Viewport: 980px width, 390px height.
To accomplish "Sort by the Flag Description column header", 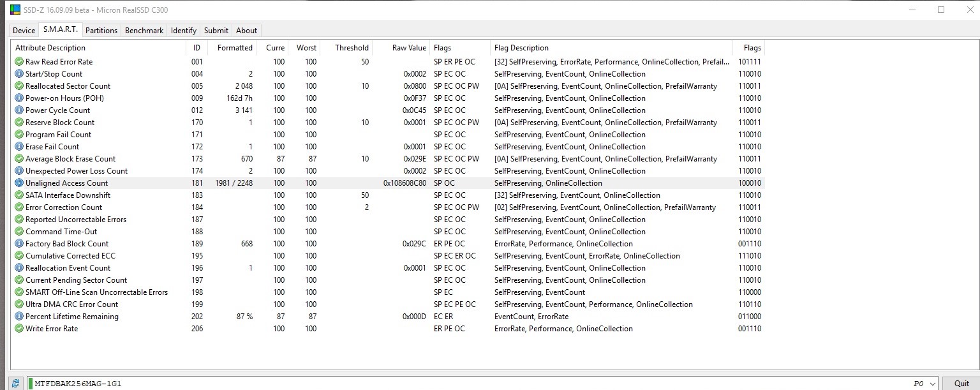I will tap(612, 48).
